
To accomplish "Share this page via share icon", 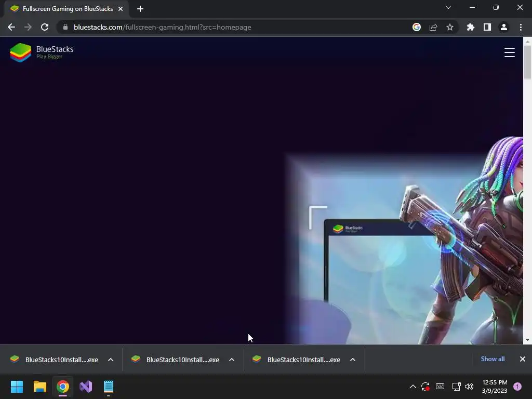I will [433, 27].
